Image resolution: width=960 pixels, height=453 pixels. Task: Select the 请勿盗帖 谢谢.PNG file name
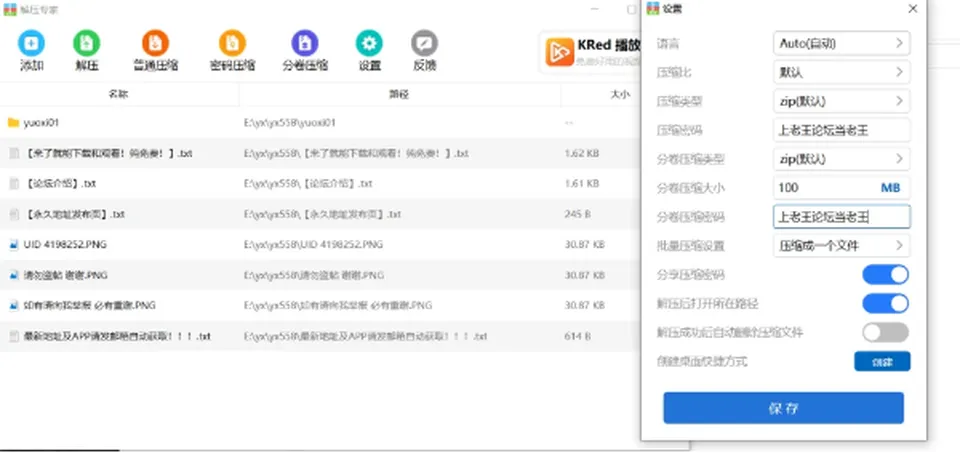[66, 275]
